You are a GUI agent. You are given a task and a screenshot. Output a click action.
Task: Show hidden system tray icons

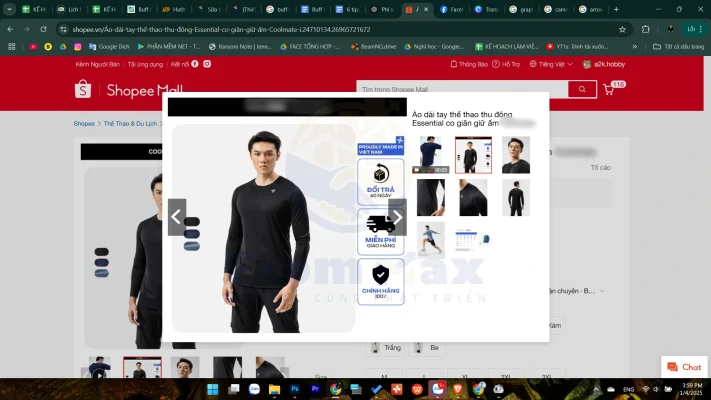click(x=596, y=389)
